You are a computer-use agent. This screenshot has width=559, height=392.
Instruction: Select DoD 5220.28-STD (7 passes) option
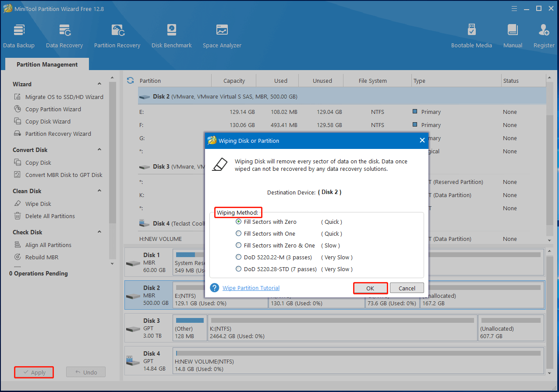click(238, 269)
